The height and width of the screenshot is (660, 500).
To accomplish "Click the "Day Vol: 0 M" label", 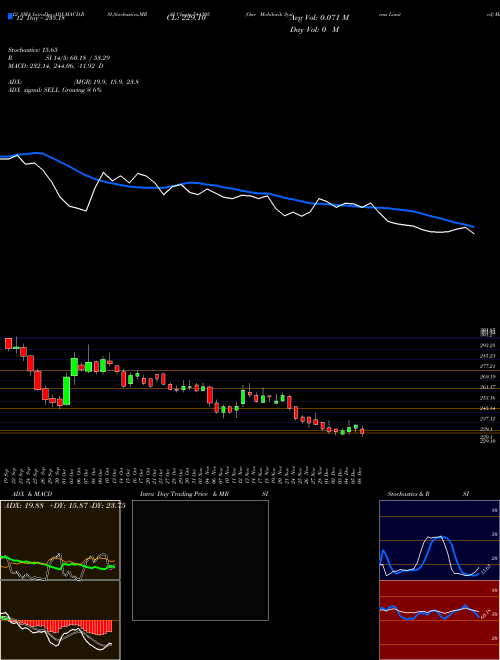I will click(314, 30).
